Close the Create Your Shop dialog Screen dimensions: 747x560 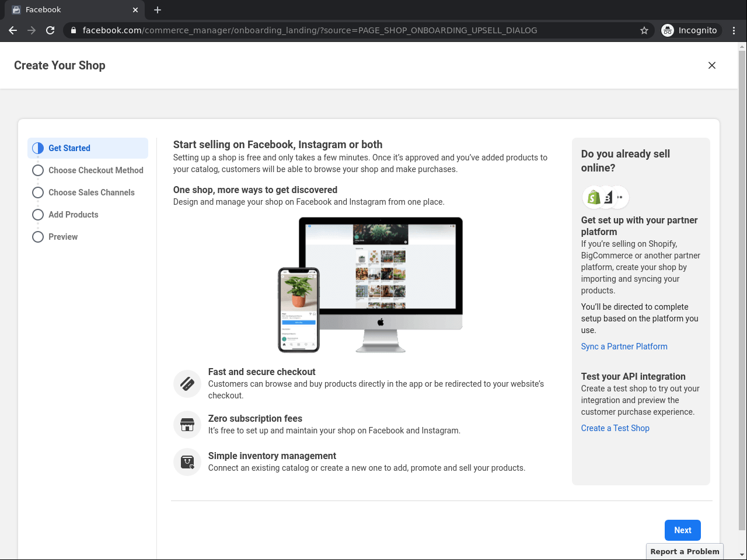click(x=712, y=65)
